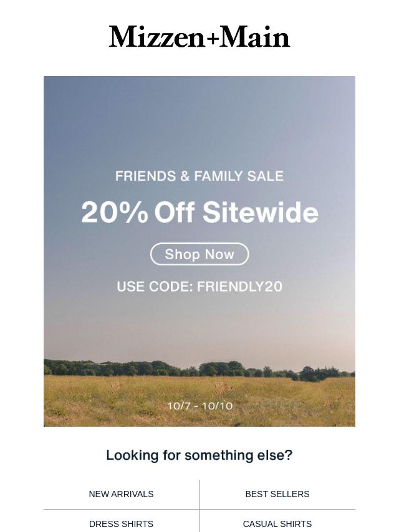The width and height of the screenshot is (399, 532).
Task: Click the 20% figure in the headline
Action: tap(115, 212)
